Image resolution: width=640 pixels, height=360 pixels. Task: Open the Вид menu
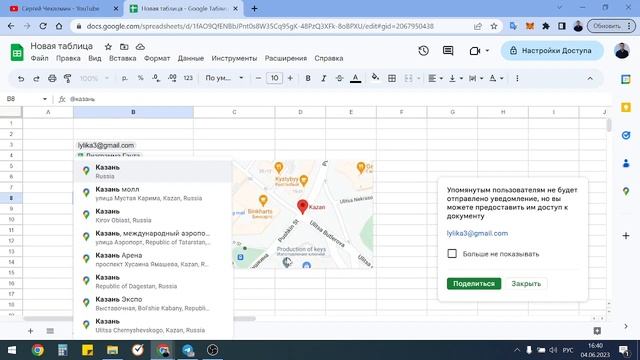pos(95,58)
